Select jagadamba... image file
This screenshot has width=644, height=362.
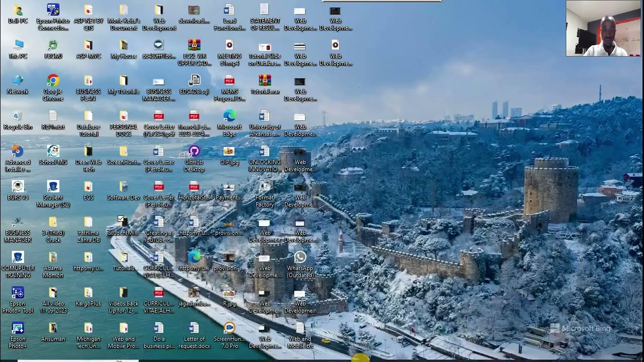pos(194,297)
